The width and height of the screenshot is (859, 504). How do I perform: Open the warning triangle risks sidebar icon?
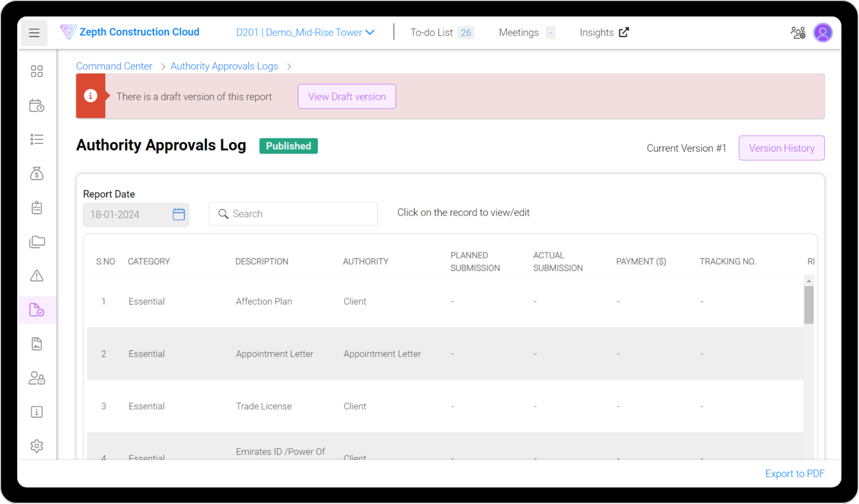pos(36,276)
